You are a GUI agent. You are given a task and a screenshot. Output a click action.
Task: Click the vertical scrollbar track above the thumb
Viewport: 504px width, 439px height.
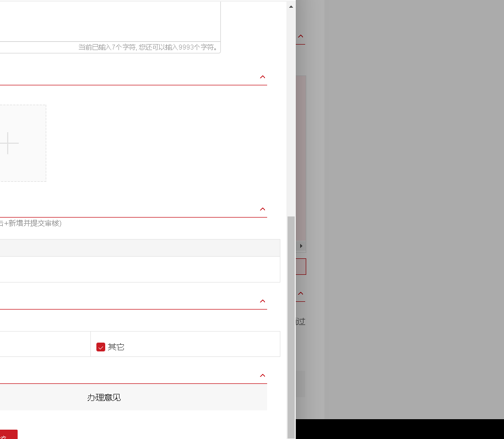[291, 110]
